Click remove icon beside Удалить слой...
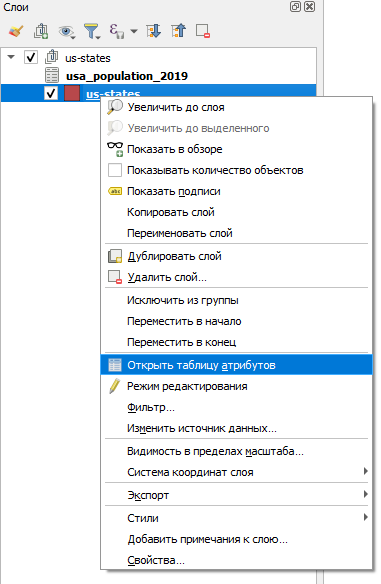381x584 pixels. (x=115, y=277)
